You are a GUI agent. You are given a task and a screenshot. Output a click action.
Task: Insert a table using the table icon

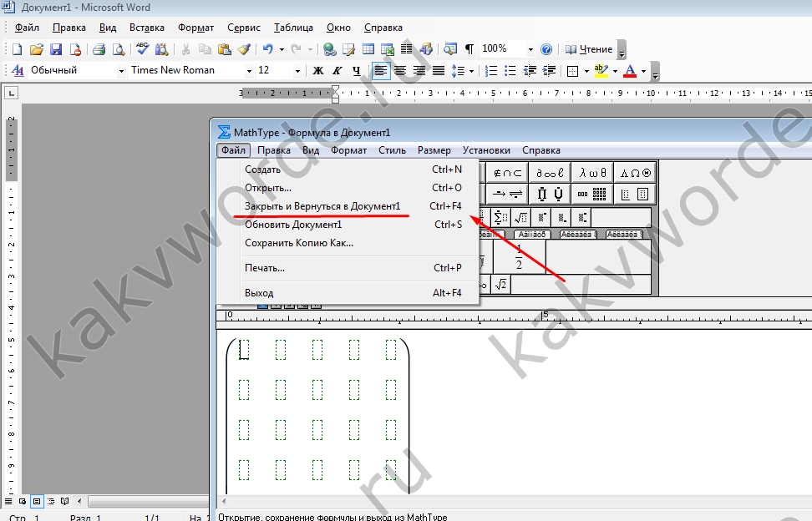(368, 49)
